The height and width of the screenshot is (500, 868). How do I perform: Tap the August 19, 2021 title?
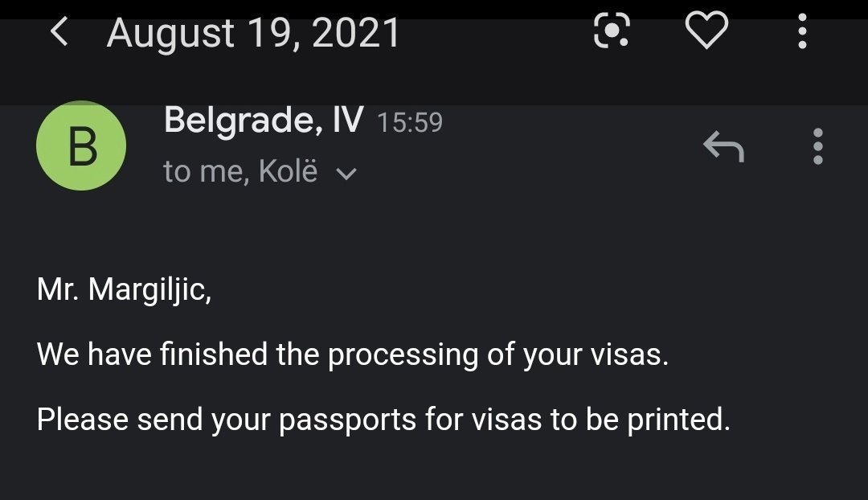click(x=253, y=33)
